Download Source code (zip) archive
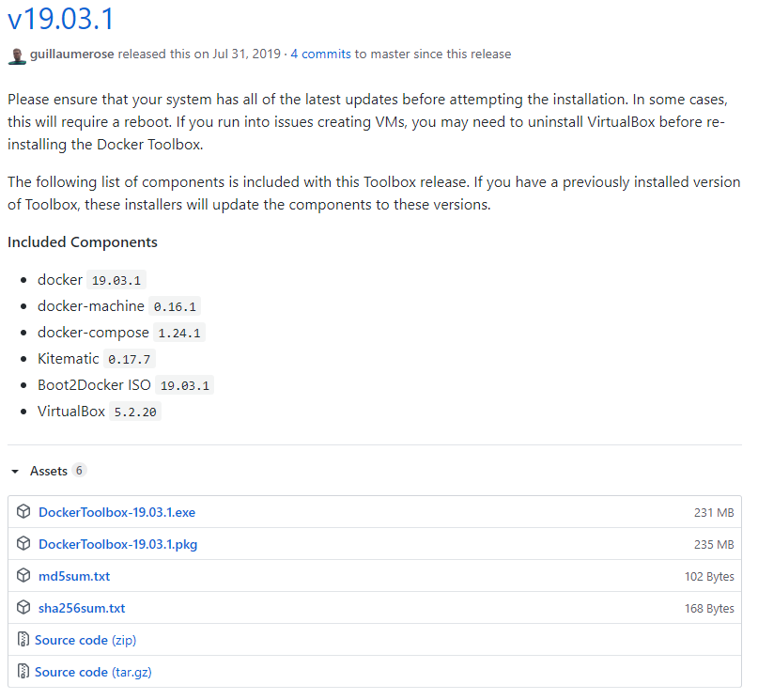 (85, 640)
